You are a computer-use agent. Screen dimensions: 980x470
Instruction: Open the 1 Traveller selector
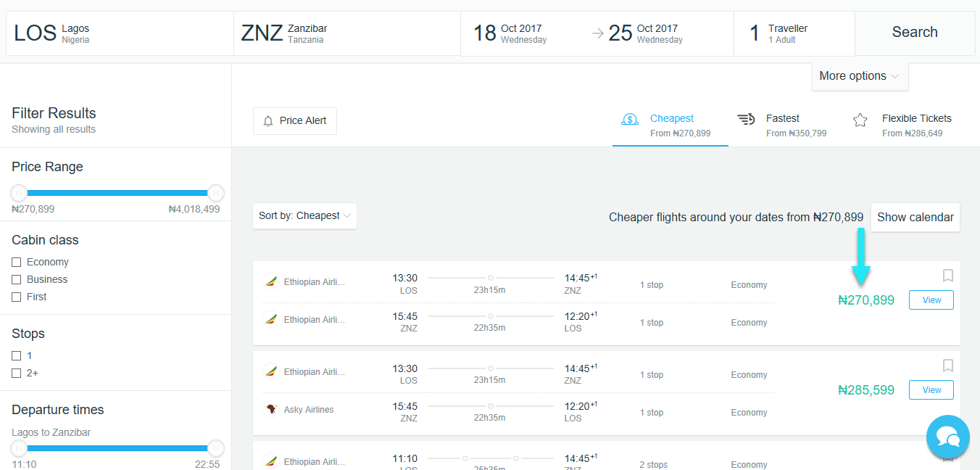click(x=794, y=33)
